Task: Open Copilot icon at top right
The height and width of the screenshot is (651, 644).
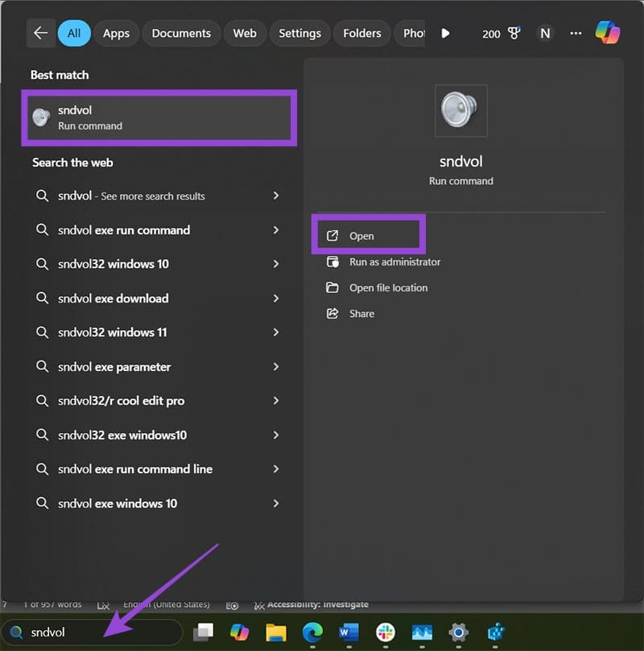Action: pyautogui.click(x=608, y=32)
